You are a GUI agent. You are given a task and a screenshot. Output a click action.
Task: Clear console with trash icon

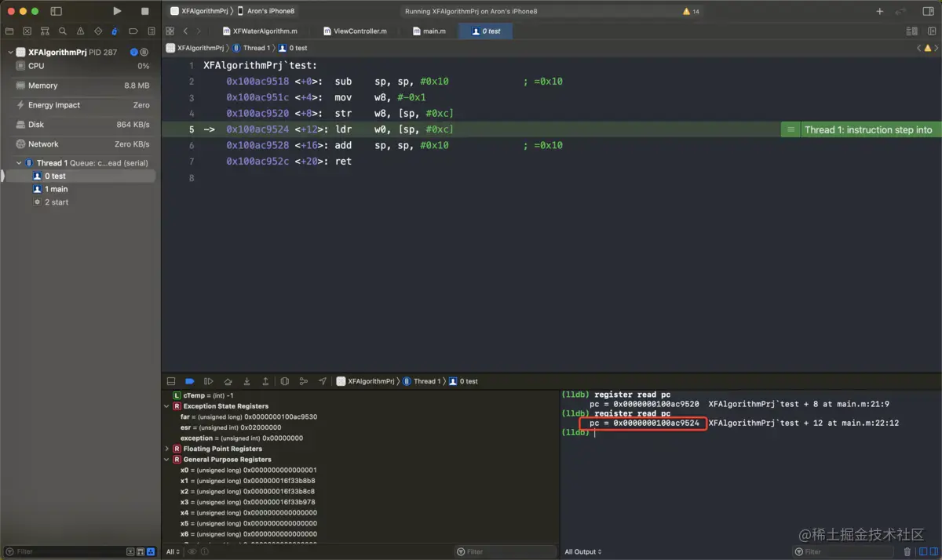point(907,552)
